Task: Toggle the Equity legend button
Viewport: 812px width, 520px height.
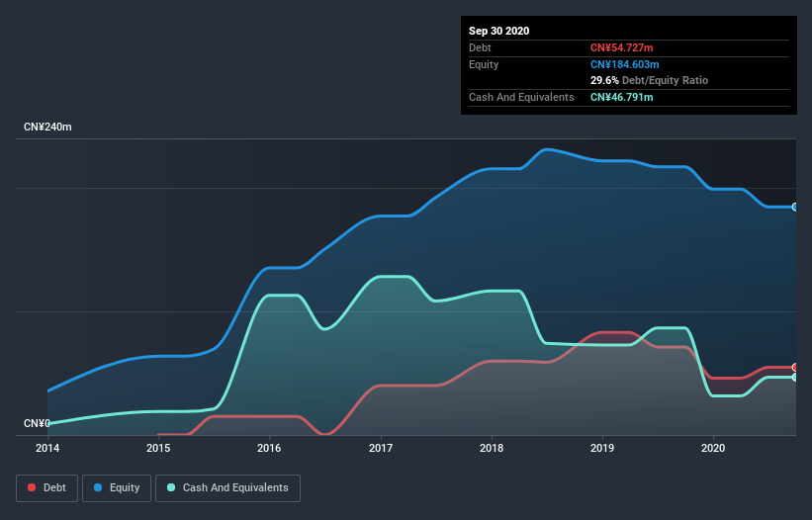Action: (x=117, y=488)
